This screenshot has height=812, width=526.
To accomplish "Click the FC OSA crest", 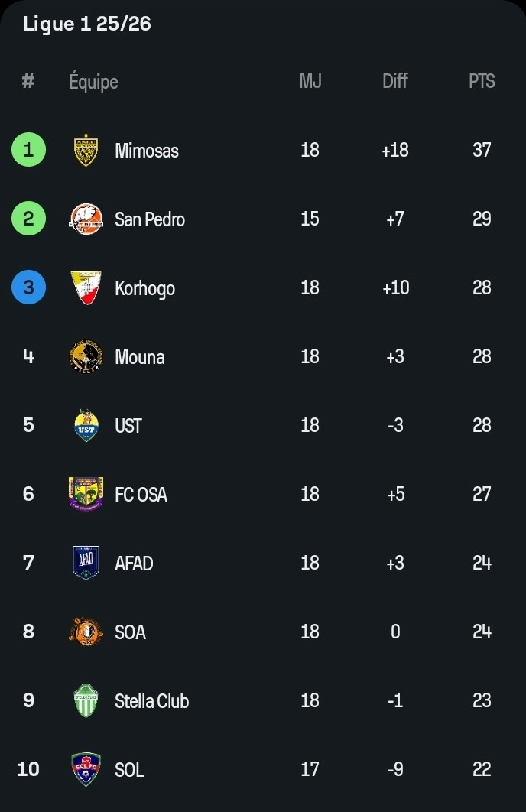I will click(86, 494).
